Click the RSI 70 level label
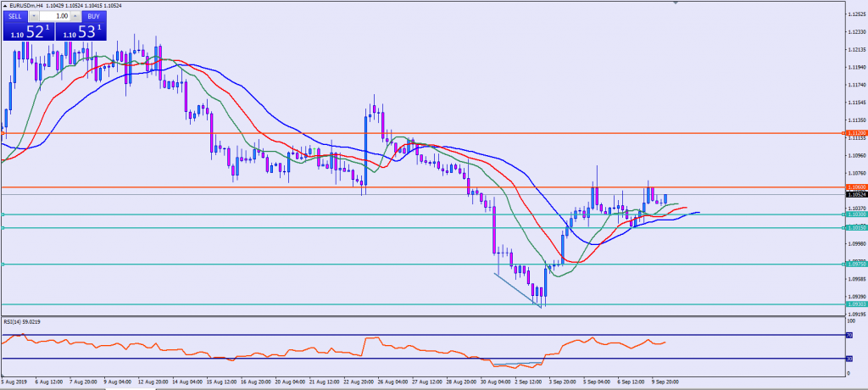 pos(849,336)
